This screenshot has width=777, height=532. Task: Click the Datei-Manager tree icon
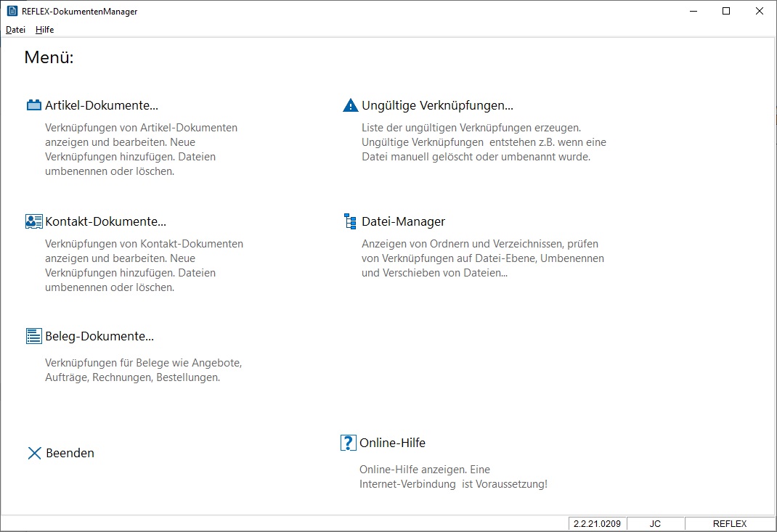[350, 221]
